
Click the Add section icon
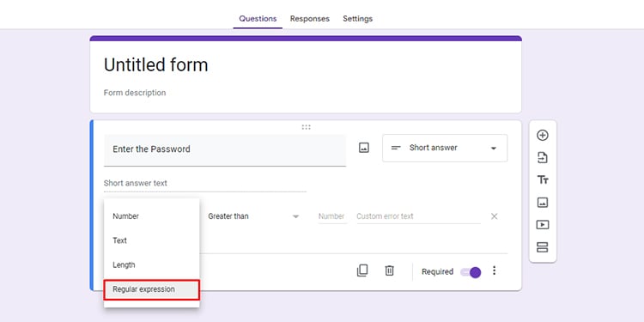[543, 247]
